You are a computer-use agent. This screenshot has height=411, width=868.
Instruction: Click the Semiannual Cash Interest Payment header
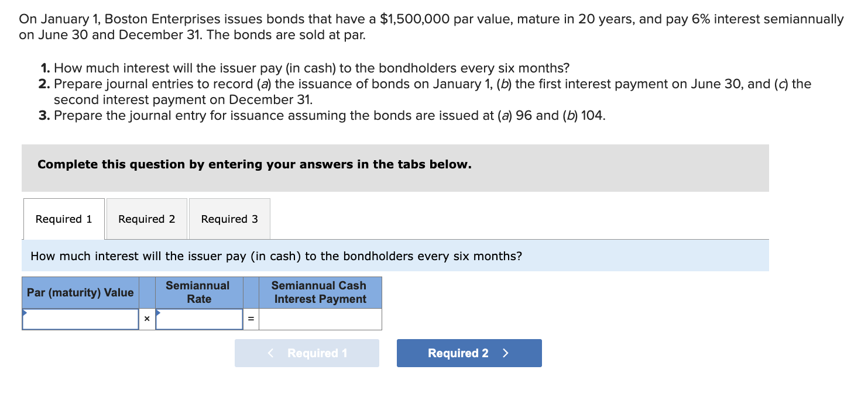tap(320, 292)
